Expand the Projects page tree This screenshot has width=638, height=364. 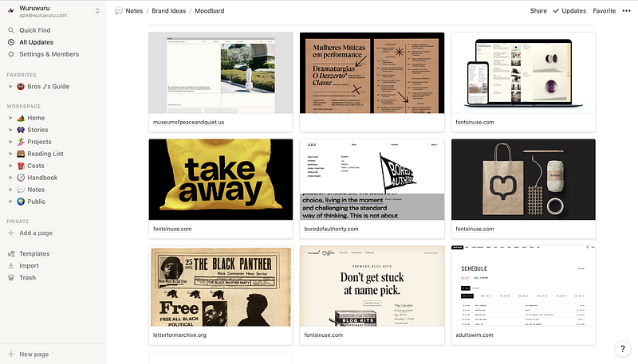10,142
